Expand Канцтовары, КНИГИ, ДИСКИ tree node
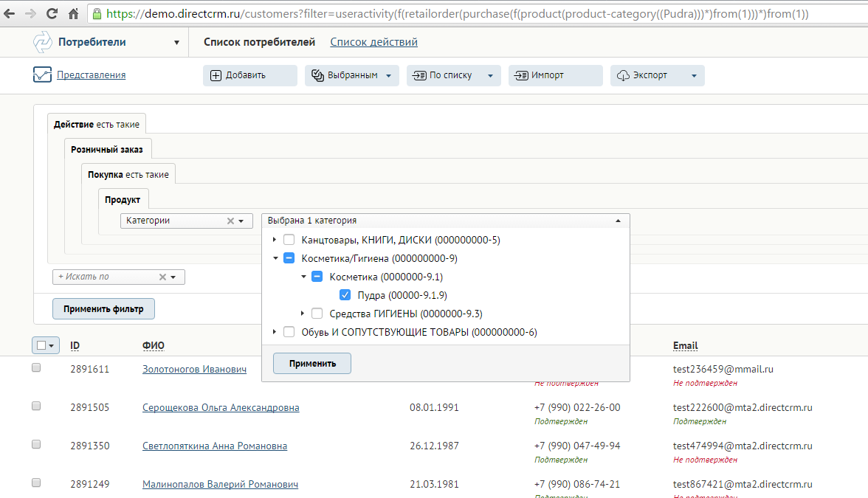Viewport: 868px width, 498px height. tap(275, 240)
